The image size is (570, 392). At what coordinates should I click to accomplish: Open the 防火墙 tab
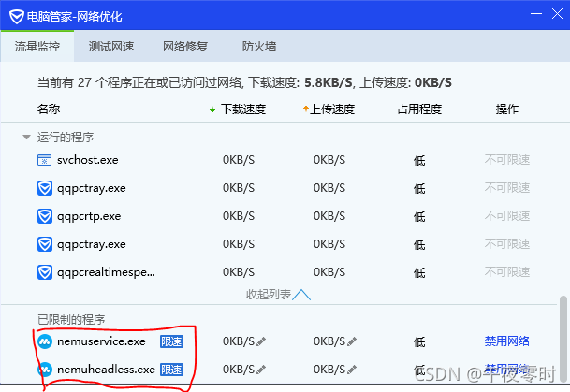pyautogui.click(x=259, y=47)
